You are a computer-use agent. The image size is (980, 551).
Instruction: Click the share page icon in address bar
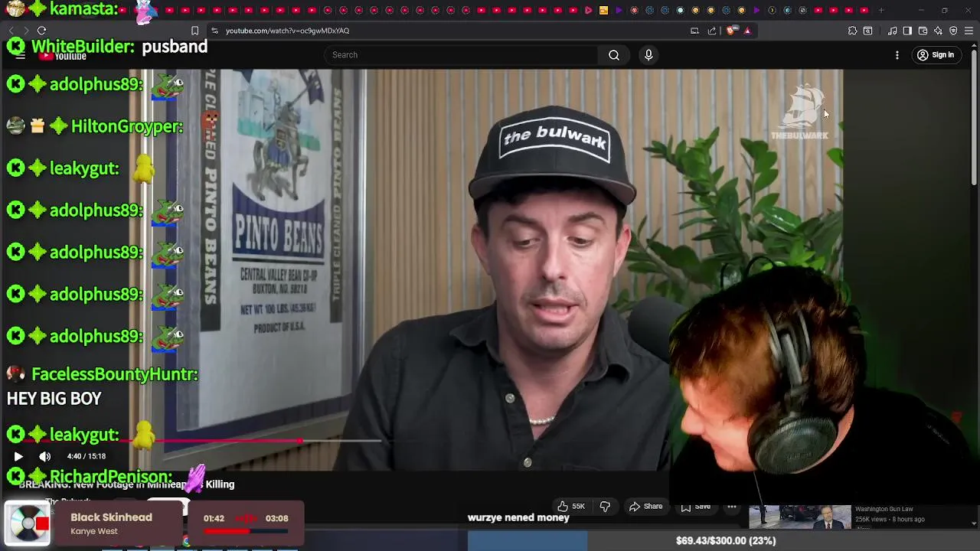click(712, 31)
